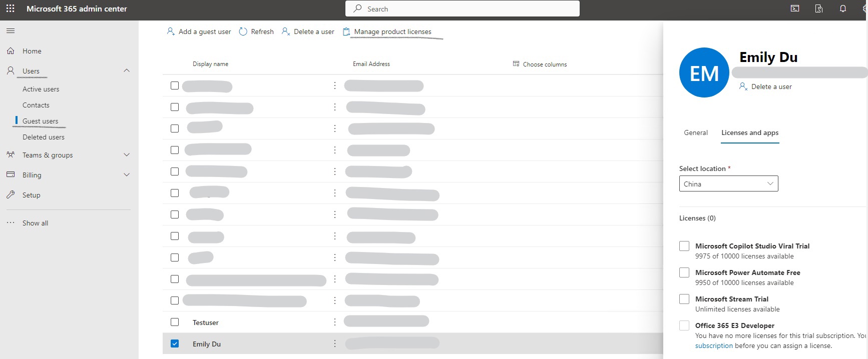Click Microsoft 365 admin center title
Screen dimensions: 868x359
click(x=77, y=8)
